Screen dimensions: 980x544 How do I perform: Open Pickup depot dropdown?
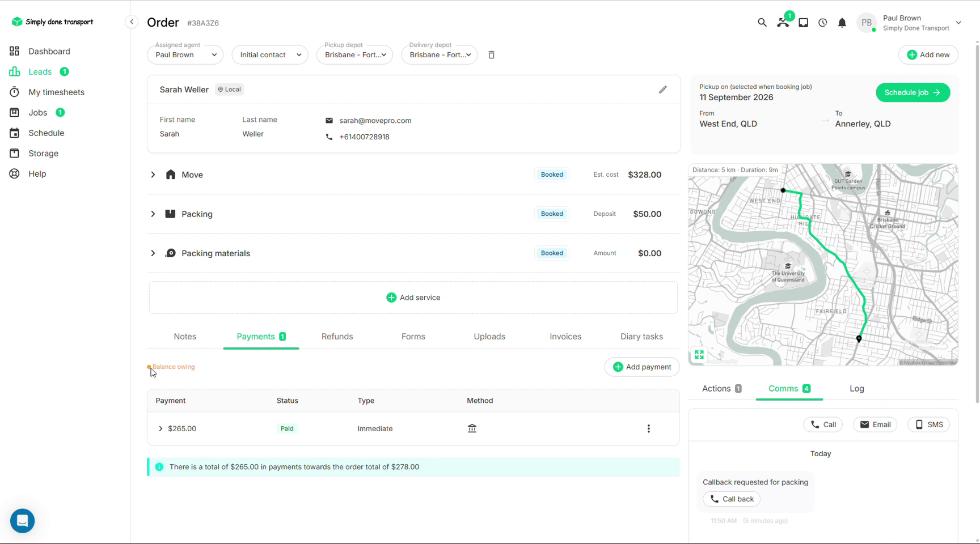pyautogui.click(x=354, y=55)
